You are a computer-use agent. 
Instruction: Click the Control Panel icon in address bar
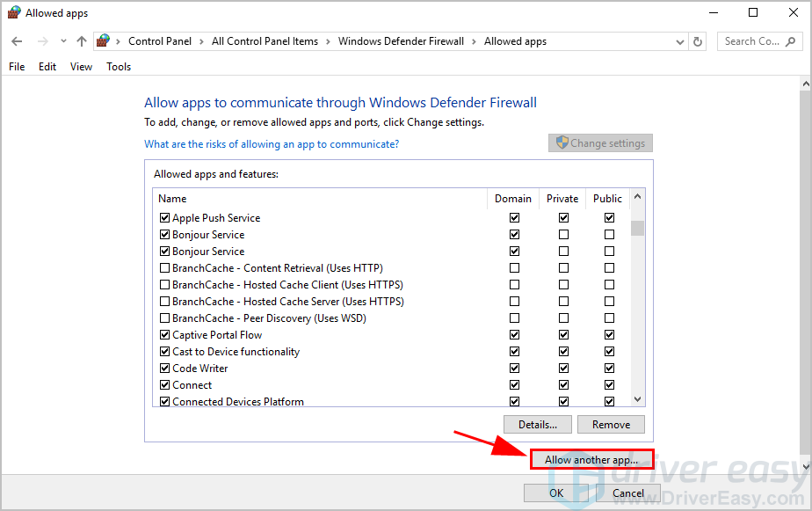104,41
